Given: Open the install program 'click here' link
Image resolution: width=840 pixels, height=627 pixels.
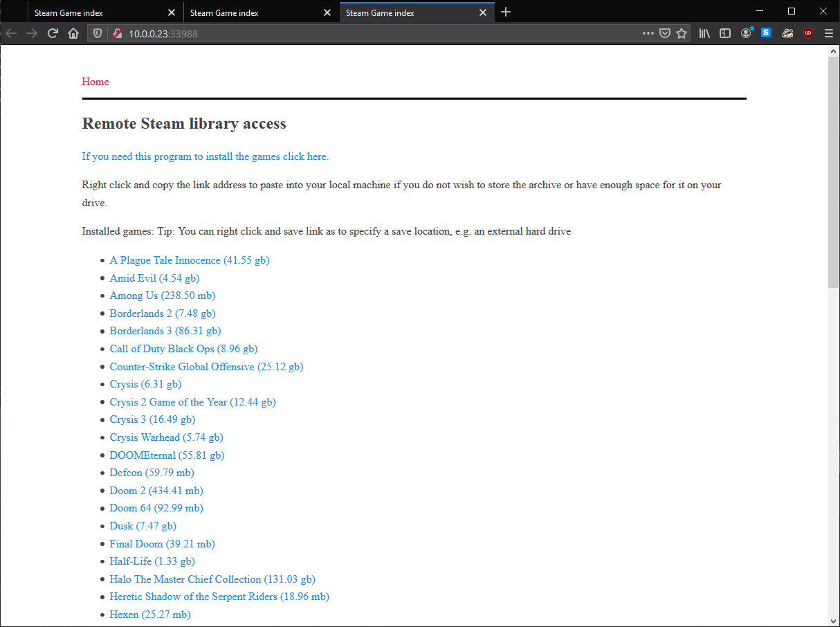Looking at the screenshot, I should point(205,156).
